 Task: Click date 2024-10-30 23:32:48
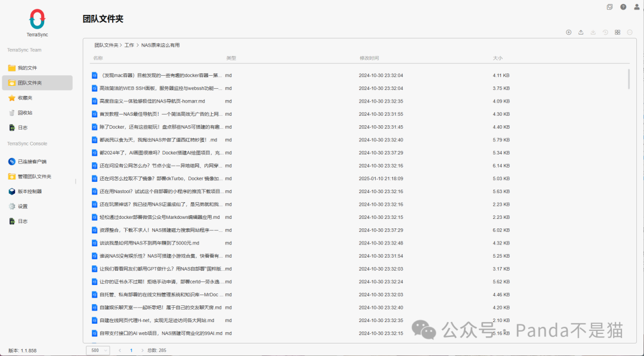coord(380,243)
